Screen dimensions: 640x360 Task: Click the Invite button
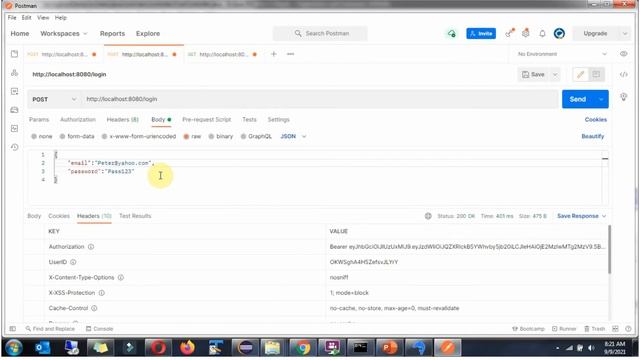point(481,33)
